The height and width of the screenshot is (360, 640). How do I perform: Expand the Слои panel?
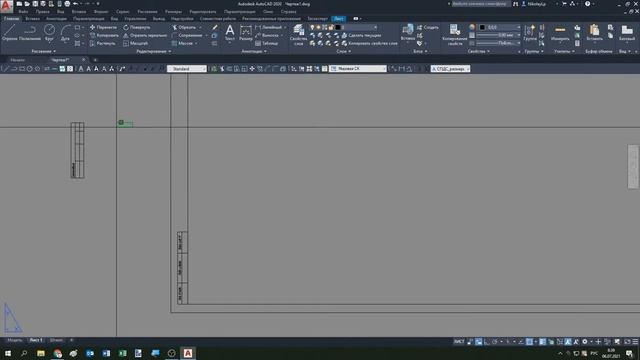coord(343,51)
